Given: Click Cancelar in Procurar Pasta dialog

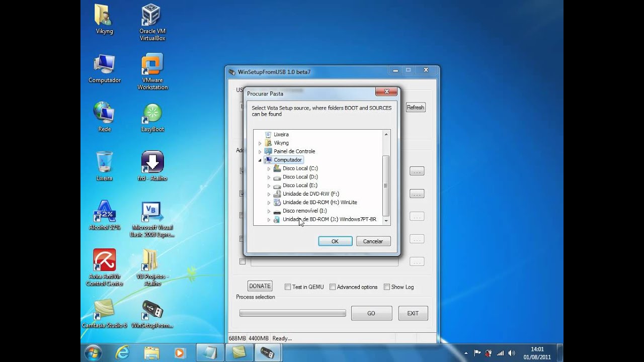Looking at the screenshot, I should (x=373, y=241).
